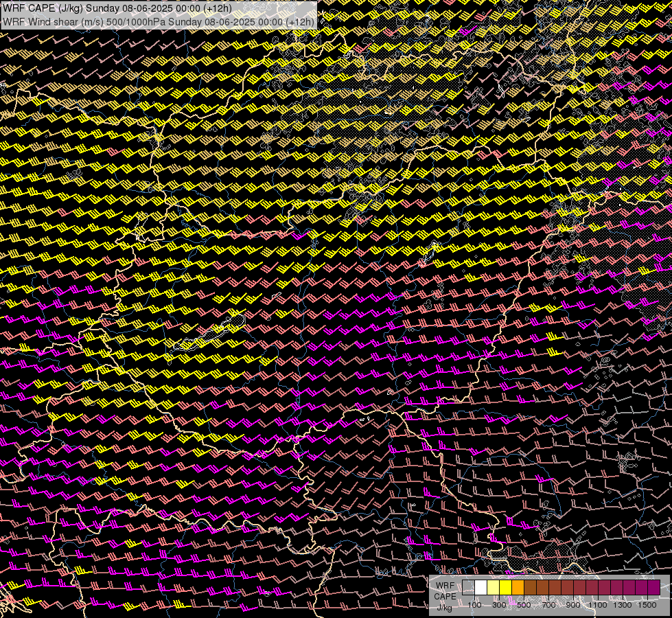
Task: Click the white CAPE legend swatch
Action: [x=481, y=588]
